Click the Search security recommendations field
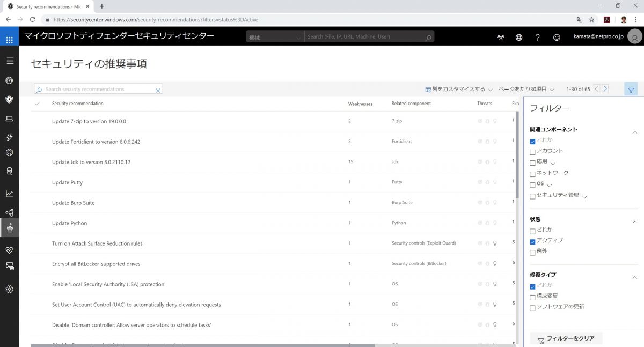Image resolution: width=644 pixels, height=347 pixels. [x=97, y=90]
